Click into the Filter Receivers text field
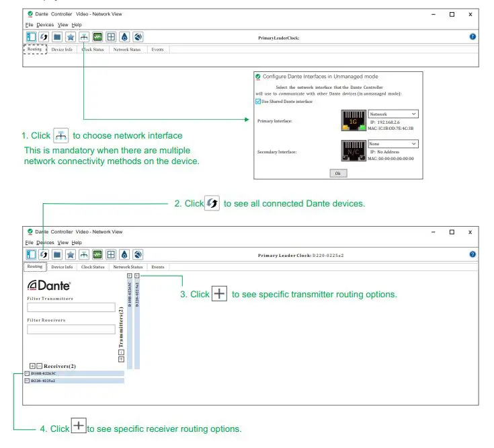This screenshot has height=448, width=494. point(71,330)
